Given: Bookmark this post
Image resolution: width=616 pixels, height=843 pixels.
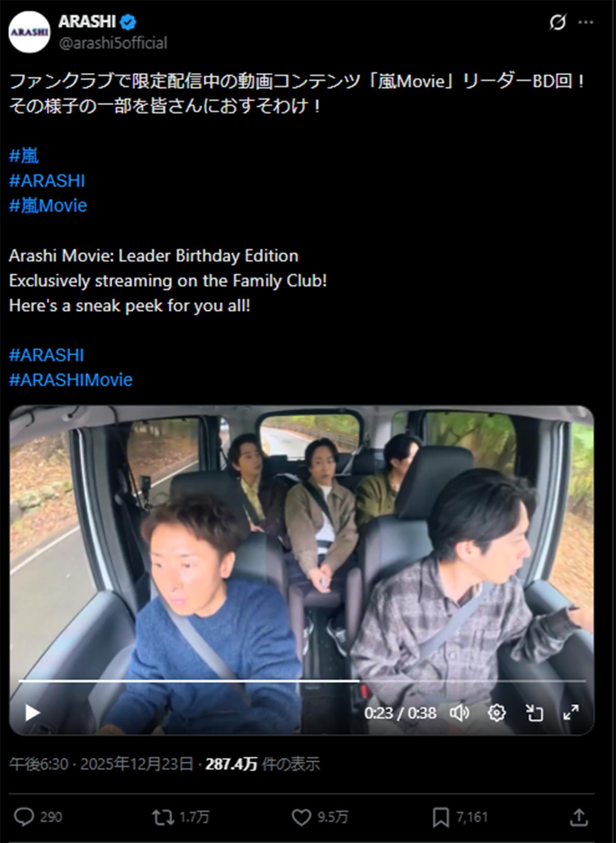Looking at the screenshot, I should (x=440, y=817).
